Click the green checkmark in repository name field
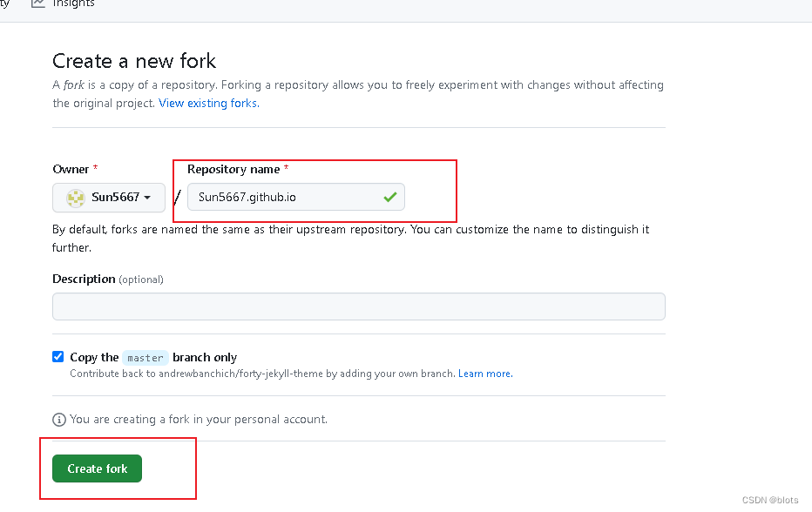This screenshot has height=512, width=812. pos(389,196)
